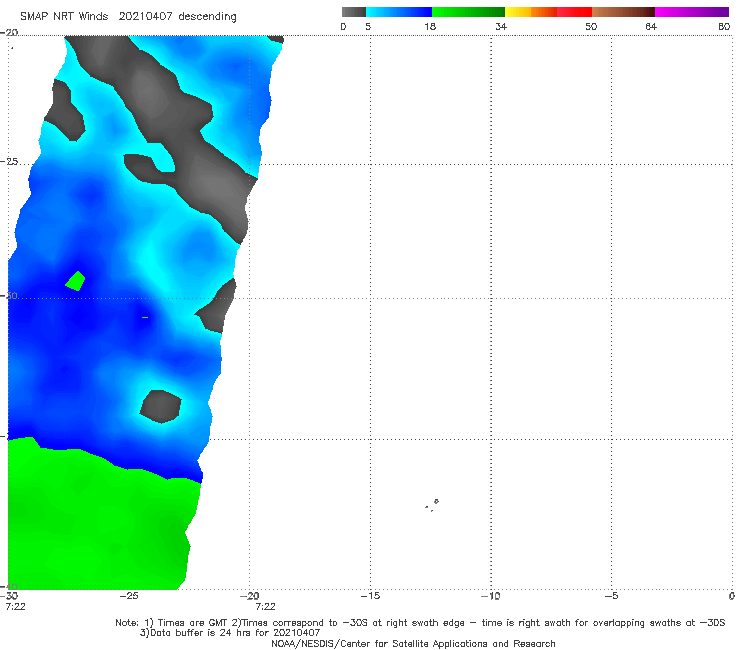740x650 pixels.
Task: Click the 7:22 time under longitude -30
Action: 15,607
